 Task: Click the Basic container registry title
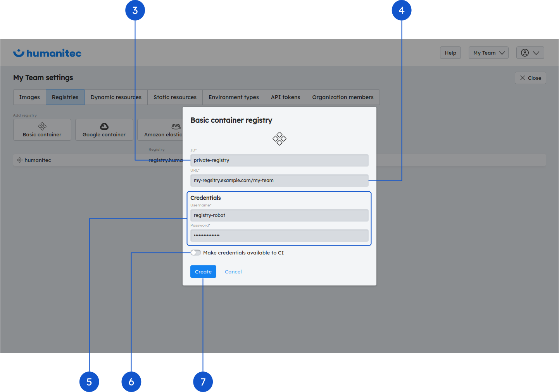coord(231,120)
